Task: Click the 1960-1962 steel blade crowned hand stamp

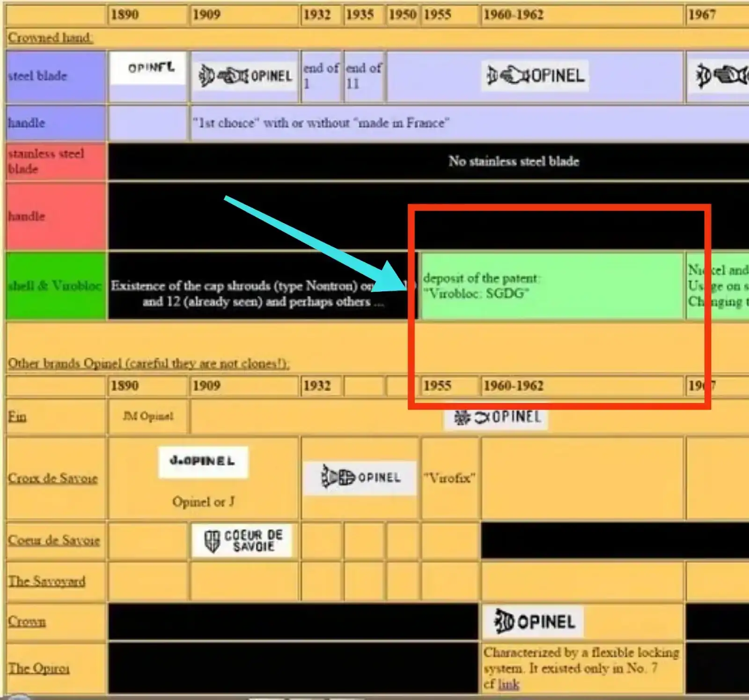Action: [535, 76]
